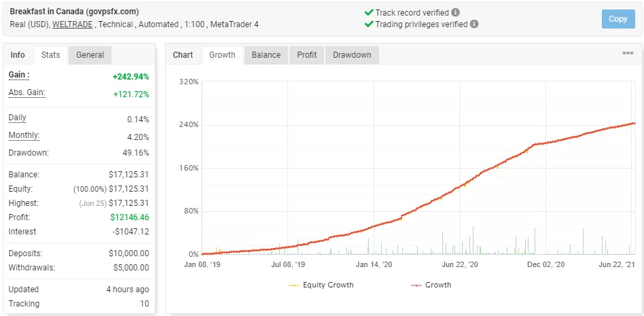This screenshot has height=316, width=644.
Task: Select the Stats tab
Action: pos(50,55)
